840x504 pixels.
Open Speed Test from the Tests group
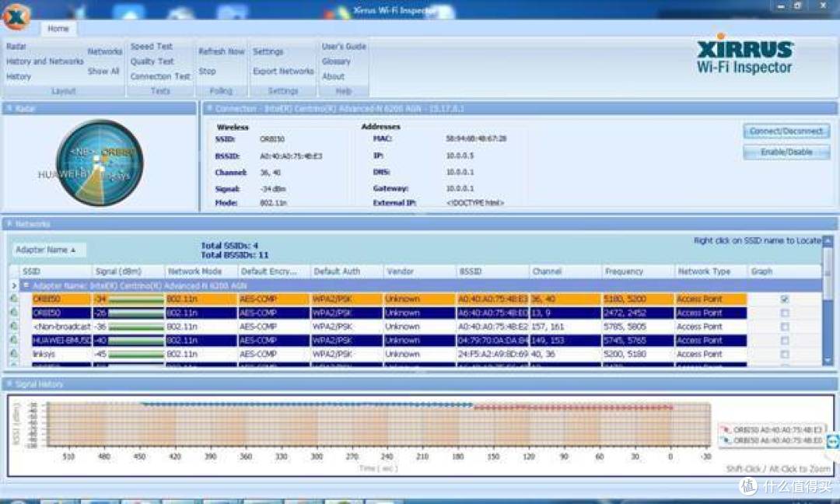[152, 47]
